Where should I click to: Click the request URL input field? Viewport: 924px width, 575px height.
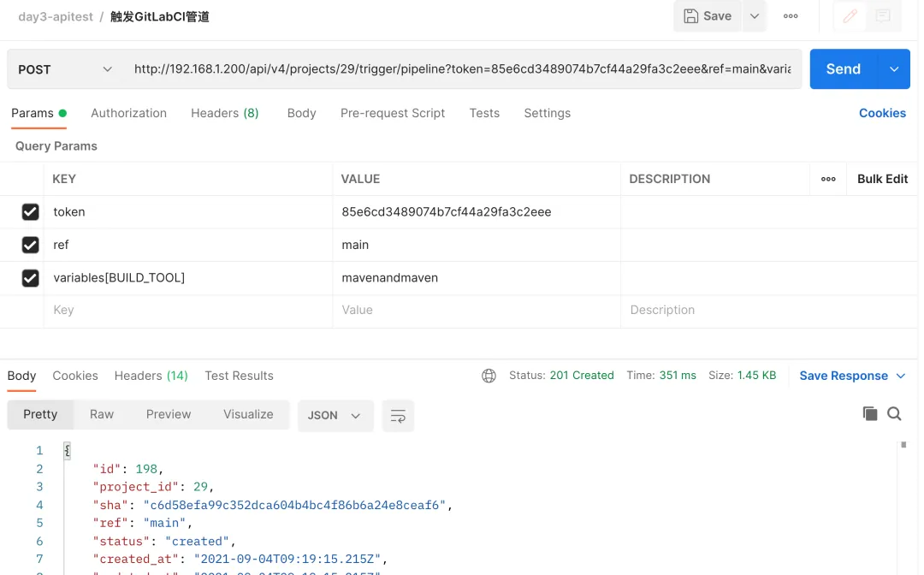pos(462,69)
